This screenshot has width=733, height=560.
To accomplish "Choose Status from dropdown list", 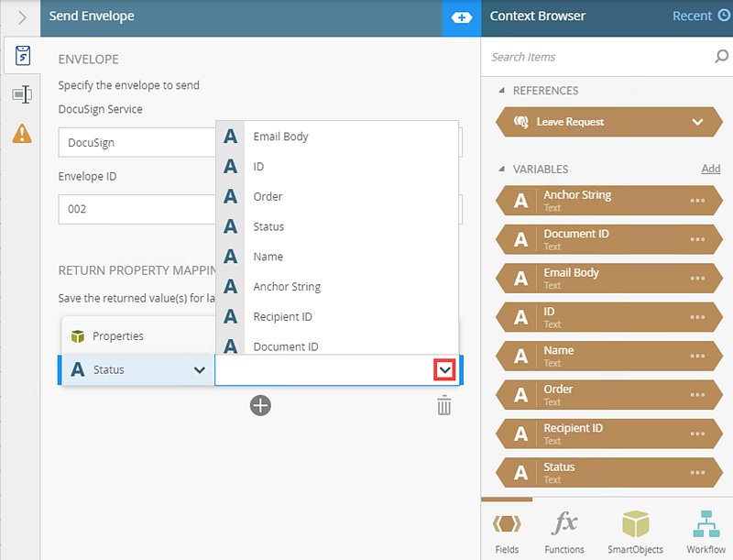I will click(337, 226).
